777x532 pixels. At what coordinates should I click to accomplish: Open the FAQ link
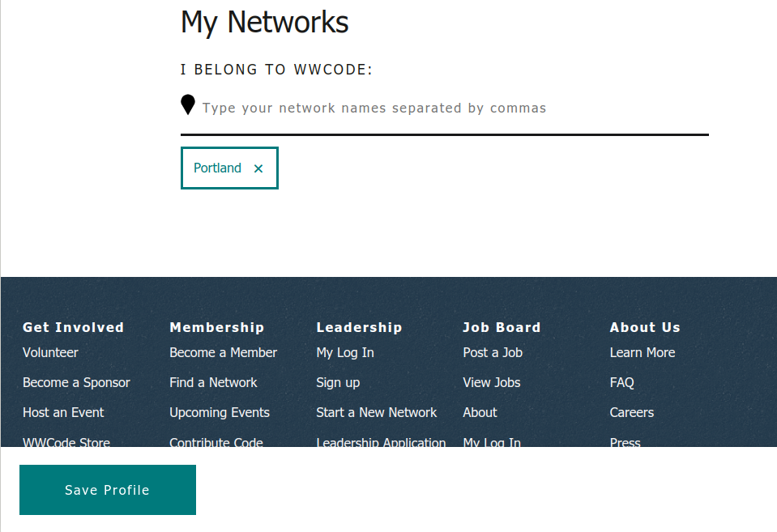pos(622,383)
